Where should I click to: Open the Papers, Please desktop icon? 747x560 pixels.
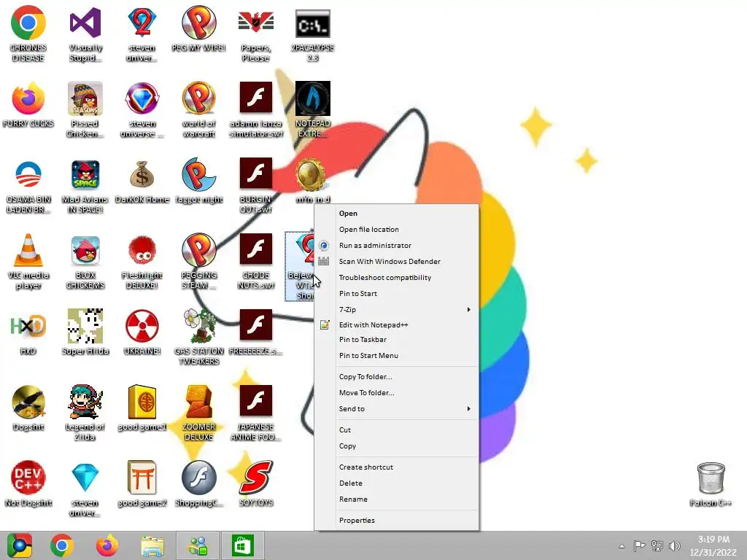pyautogui.click(x=256, y=23)
